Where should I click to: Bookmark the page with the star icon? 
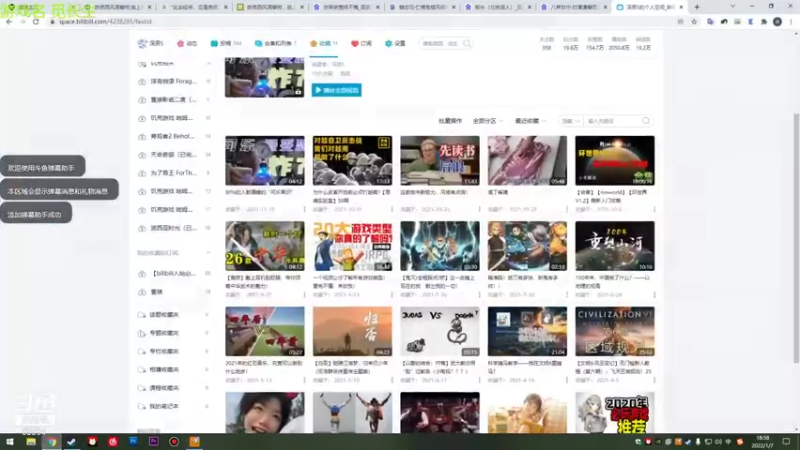pos(694,22)
